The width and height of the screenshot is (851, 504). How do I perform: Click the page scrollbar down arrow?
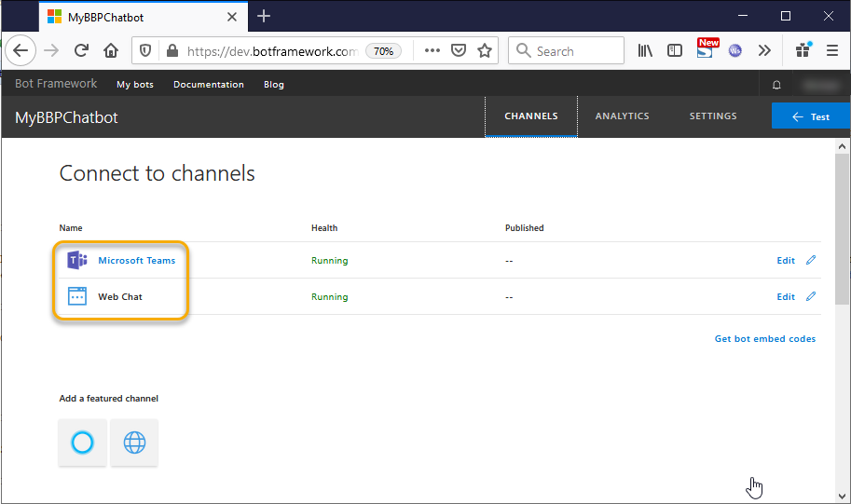click(842, 496)
